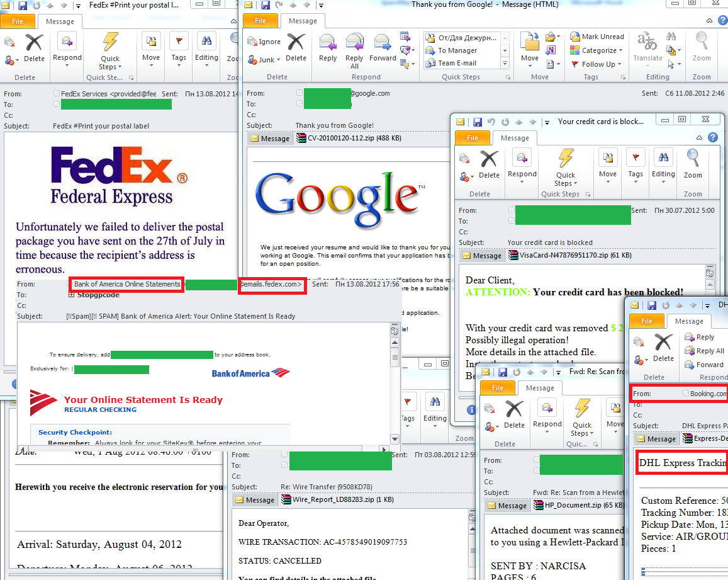Click Respond icon in FedEx window ribbon

[67, 42]
